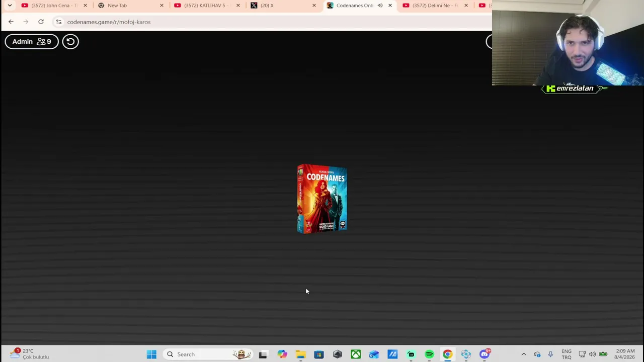Close the John Cena tab
Screen dimensions: 644x362
85,6
